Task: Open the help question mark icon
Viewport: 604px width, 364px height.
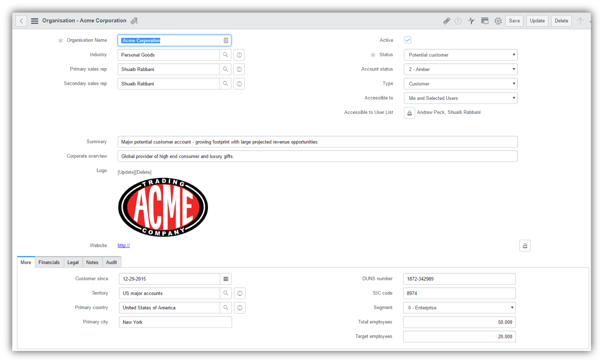Action: click(458, 21)
